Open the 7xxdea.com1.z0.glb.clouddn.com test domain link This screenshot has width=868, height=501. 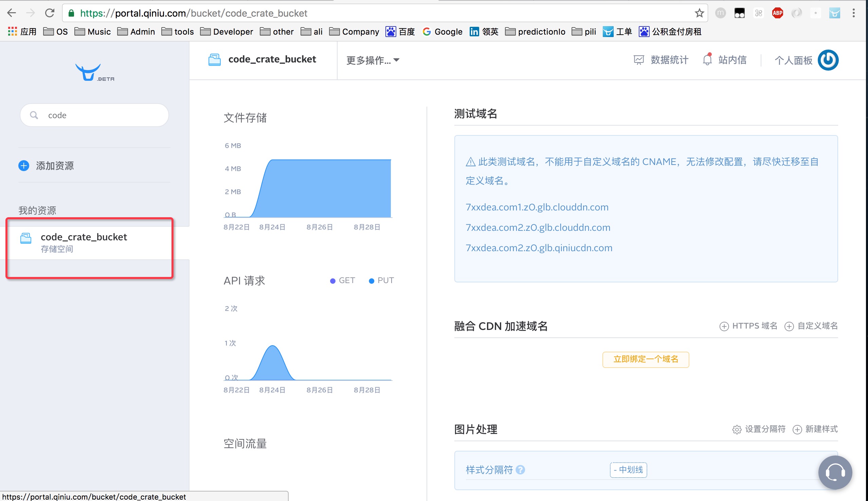[537, 206]
